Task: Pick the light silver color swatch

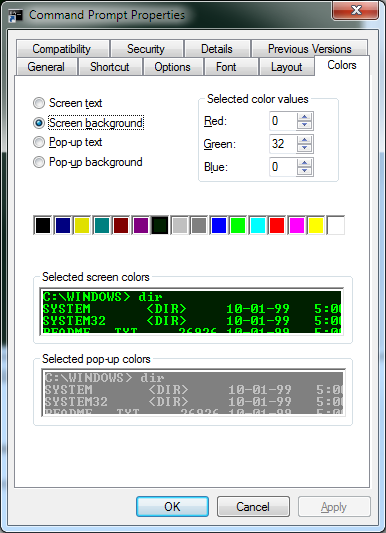Action: (x=180, y=225)
